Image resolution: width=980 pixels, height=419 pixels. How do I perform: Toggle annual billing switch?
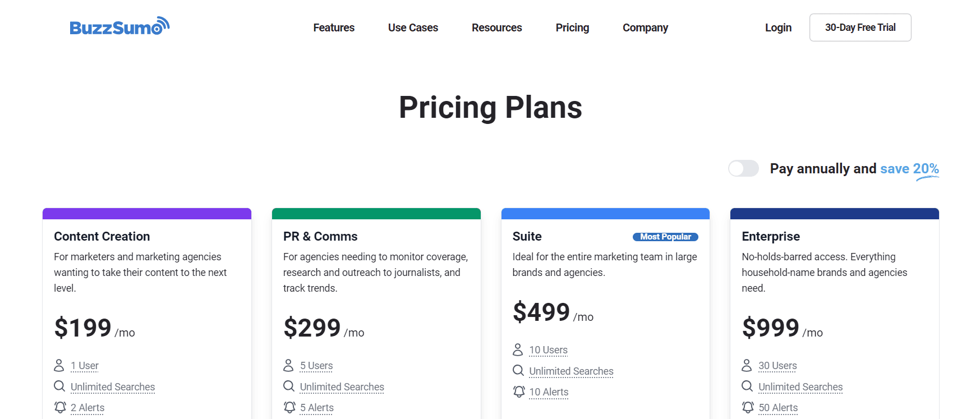tap(743, 168)
